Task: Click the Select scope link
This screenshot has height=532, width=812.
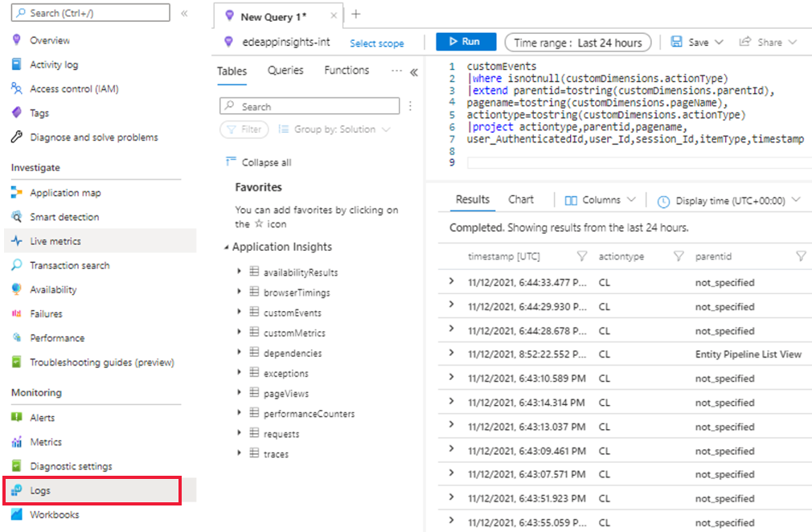Action: [377, 43]
